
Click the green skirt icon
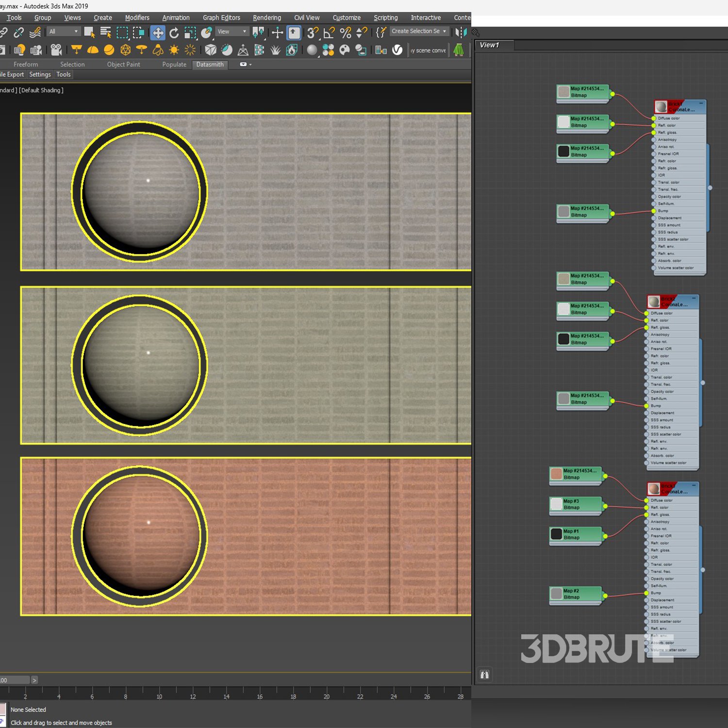coord(459,50)
